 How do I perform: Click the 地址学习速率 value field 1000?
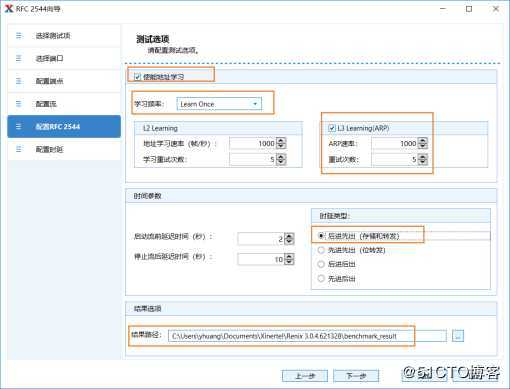click(x=253, y=144)
